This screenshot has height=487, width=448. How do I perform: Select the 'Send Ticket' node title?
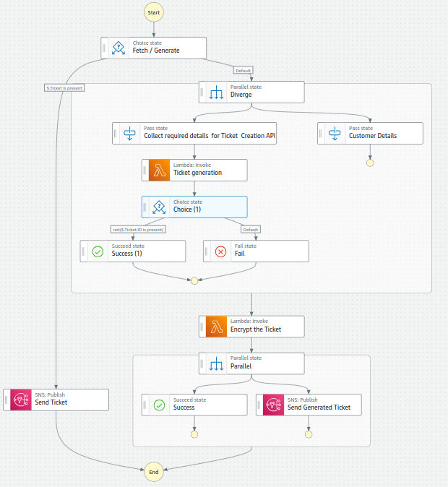[51, 402]
